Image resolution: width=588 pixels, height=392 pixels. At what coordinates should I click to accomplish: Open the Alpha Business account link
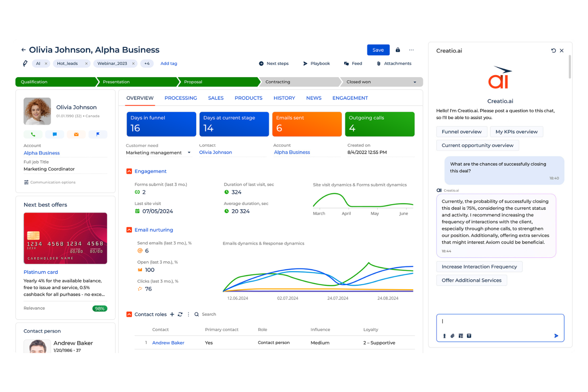[x=42, y=153]
